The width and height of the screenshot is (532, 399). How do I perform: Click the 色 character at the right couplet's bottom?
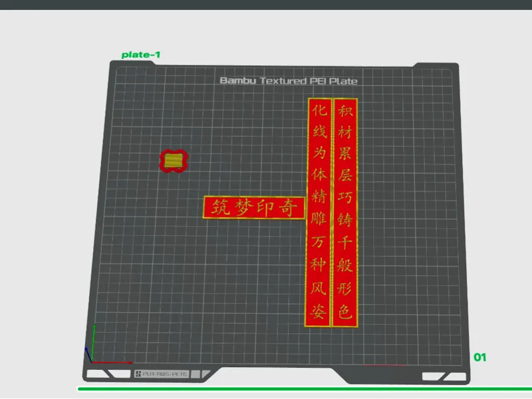point(344,311)
